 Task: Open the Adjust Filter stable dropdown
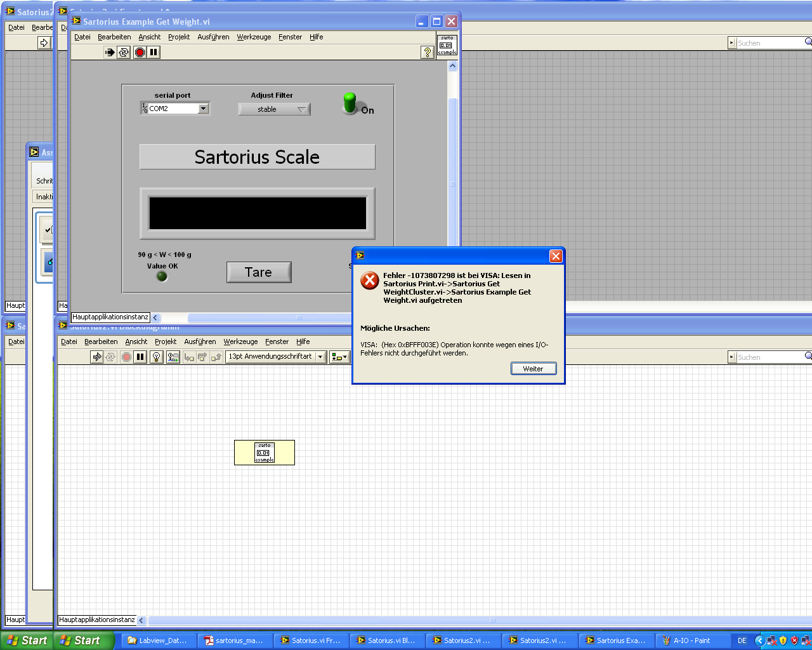pos(274,109)
